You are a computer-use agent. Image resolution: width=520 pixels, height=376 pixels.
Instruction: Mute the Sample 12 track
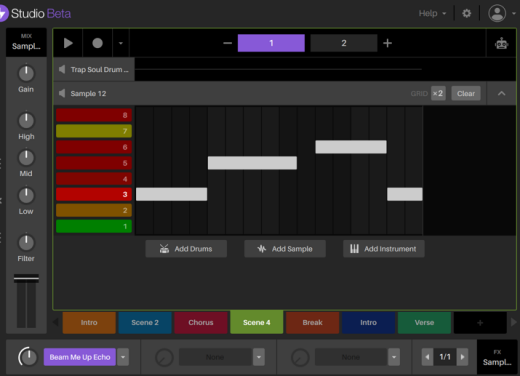(62, 93)
